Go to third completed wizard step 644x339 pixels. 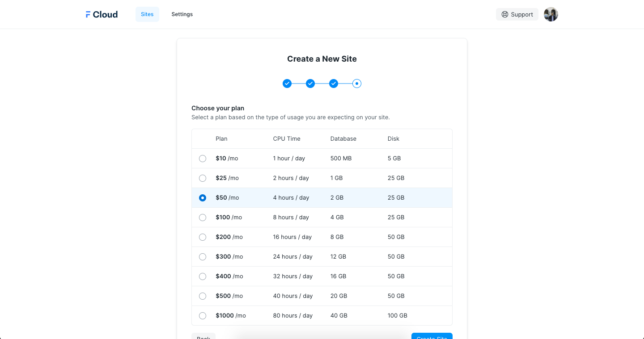coord(334,84)
